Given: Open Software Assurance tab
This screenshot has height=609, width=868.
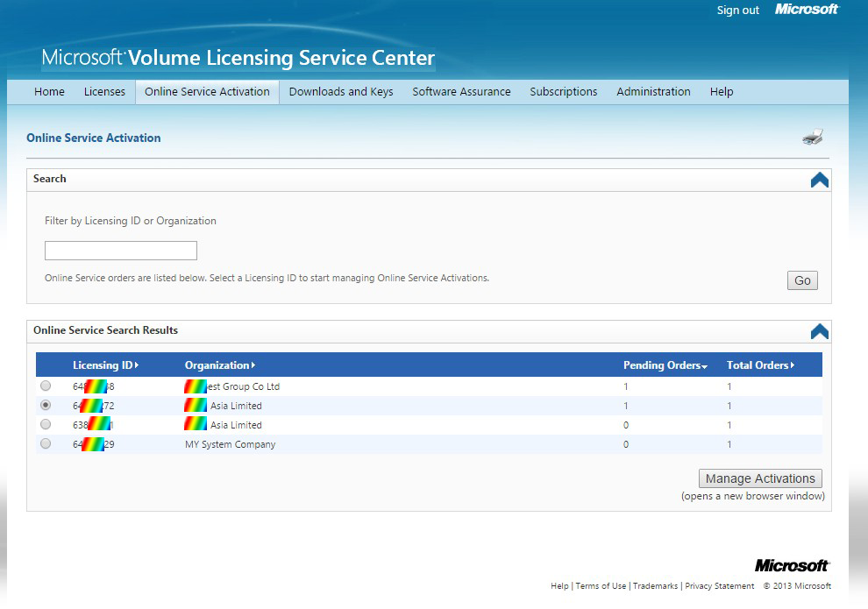Looking at the screenshot, I should (x=462, y=92).
